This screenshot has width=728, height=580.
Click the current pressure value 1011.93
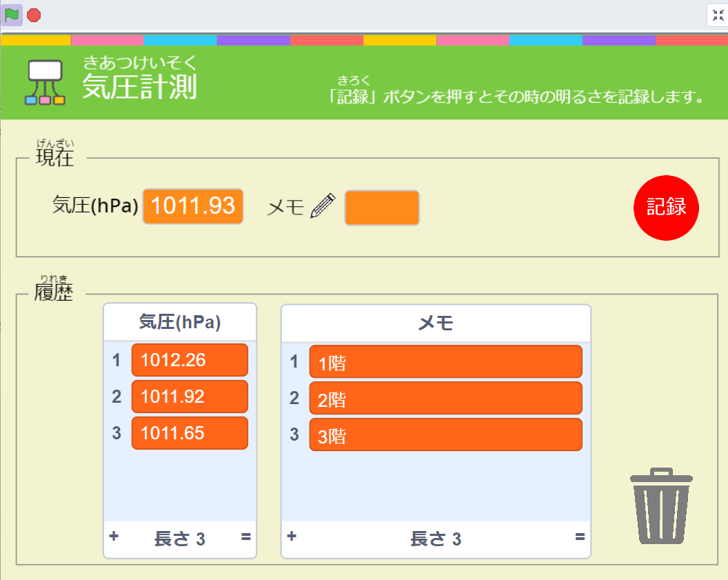[x=192, y=206]
